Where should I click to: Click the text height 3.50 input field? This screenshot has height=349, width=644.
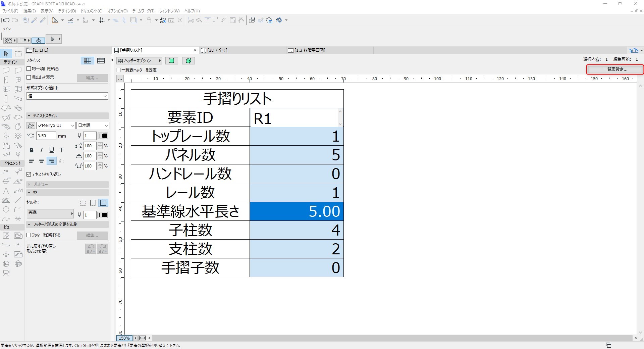pos(46,136)
